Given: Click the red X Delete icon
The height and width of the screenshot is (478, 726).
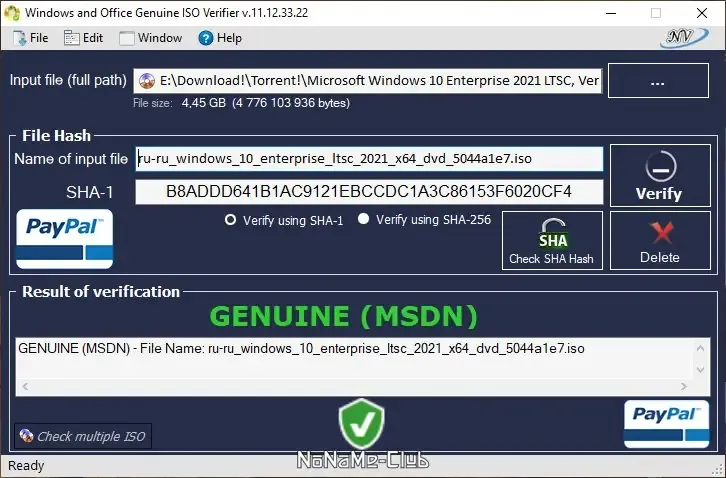Looking at the screenshot, I should (661, 233).
